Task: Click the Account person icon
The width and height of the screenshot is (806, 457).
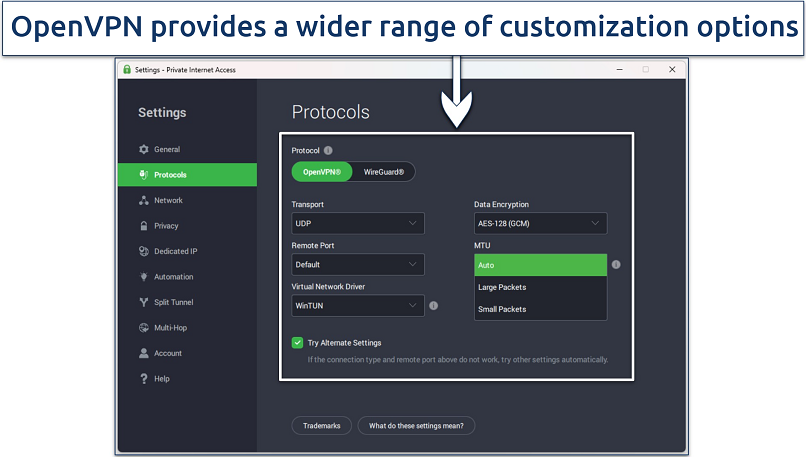Action: pos(143,353)
